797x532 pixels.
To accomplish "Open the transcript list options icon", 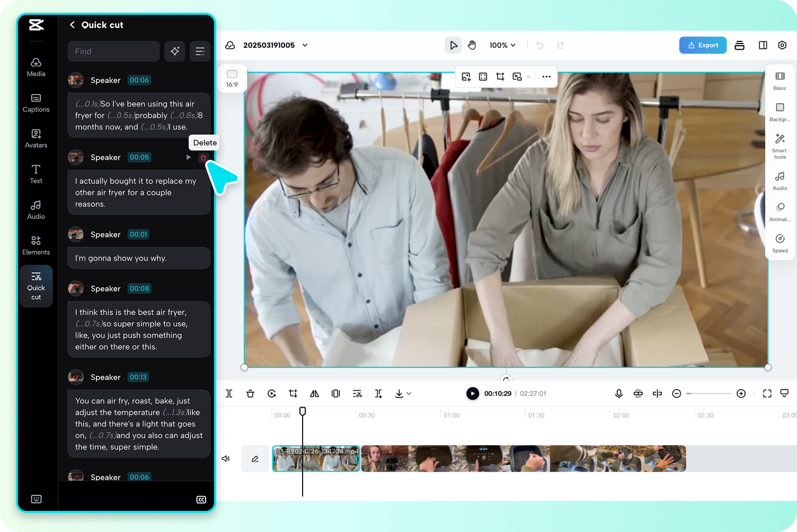I will click(x=200, y=51).
